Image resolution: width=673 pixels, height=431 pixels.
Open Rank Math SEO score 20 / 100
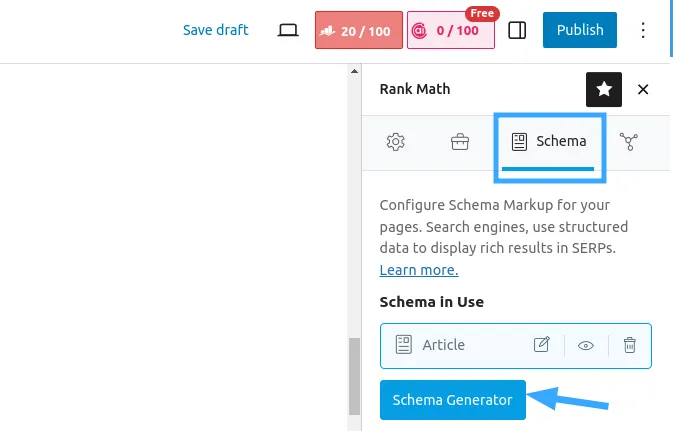click(359, 30)
